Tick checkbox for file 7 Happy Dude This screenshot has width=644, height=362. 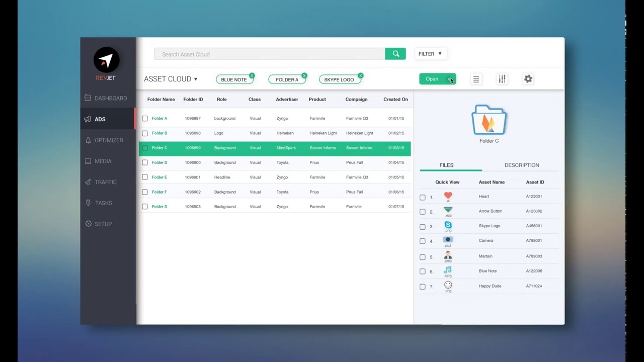click(x=423, y=287)
